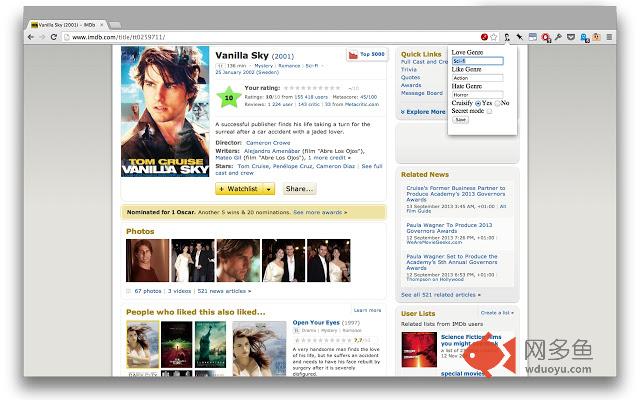
Task: Select the Vanilla Sky IMDb browser tab
Action: point(67,25)
